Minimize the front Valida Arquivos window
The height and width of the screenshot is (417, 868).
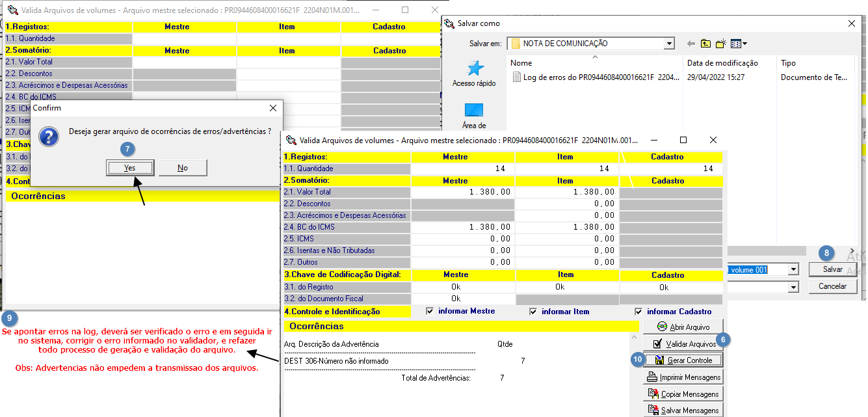click(654, 140)
